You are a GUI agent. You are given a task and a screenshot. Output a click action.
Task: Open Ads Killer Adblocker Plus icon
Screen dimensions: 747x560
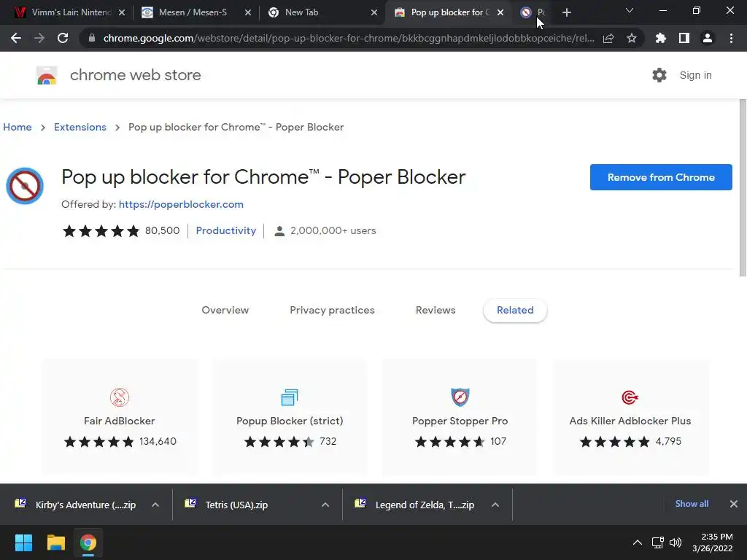coord(630,397)
